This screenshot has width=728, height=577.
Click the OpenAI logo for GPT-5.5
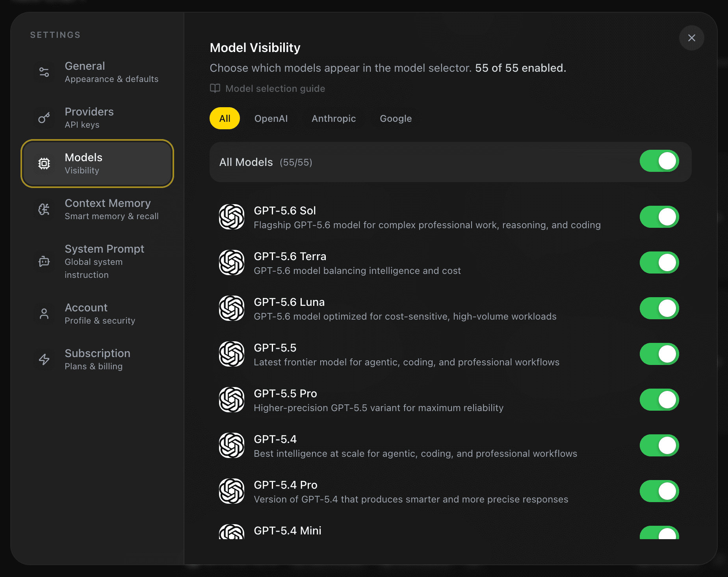tap(232, 354)
